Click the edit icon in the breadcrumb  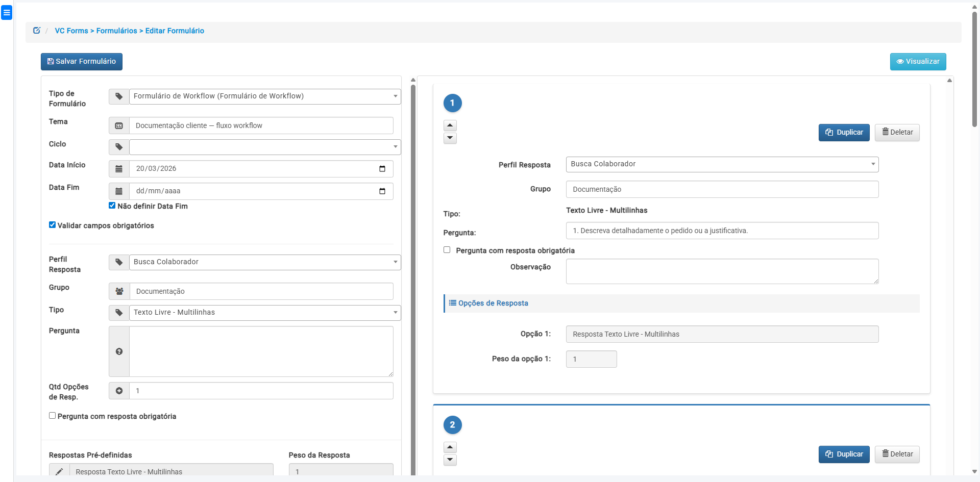coord(37,31)
